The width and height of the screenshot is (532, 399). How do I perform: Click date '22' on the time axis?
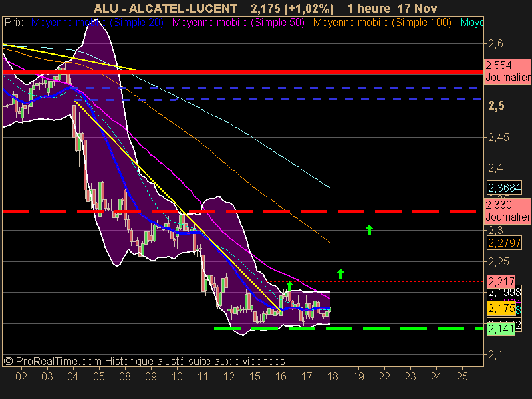[x=384, y=376]
